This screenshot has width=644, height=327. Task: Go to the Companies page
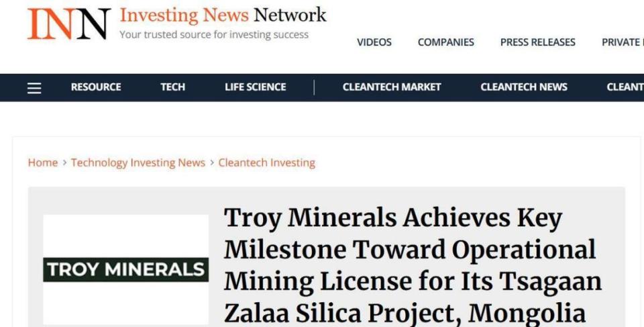pyautogui.click(x=445, y=42)
